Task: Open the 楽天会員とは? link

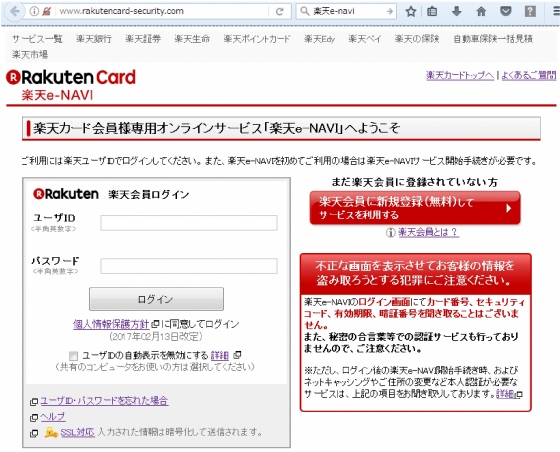Action: tap(428, 232)
